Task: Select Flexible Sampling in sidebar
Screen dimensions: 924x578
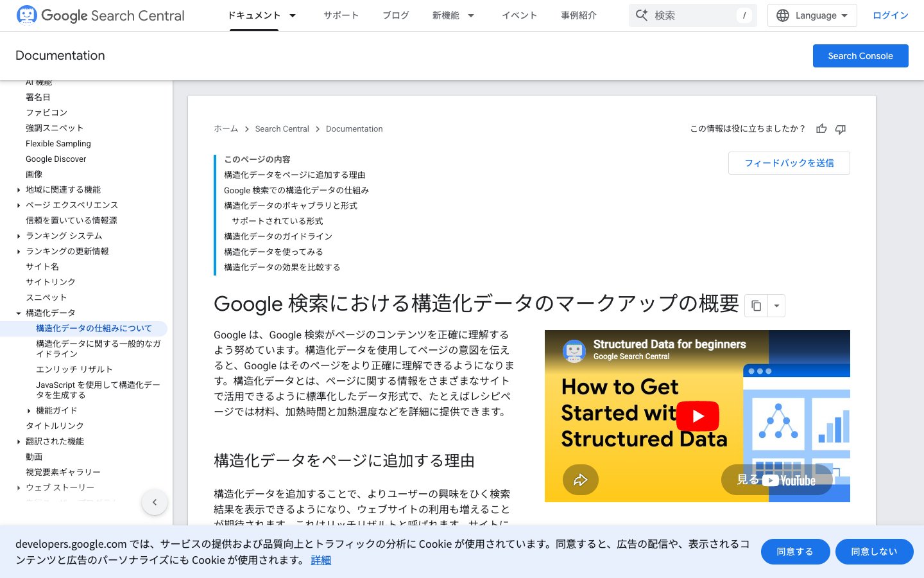Action: click(58, 143)
